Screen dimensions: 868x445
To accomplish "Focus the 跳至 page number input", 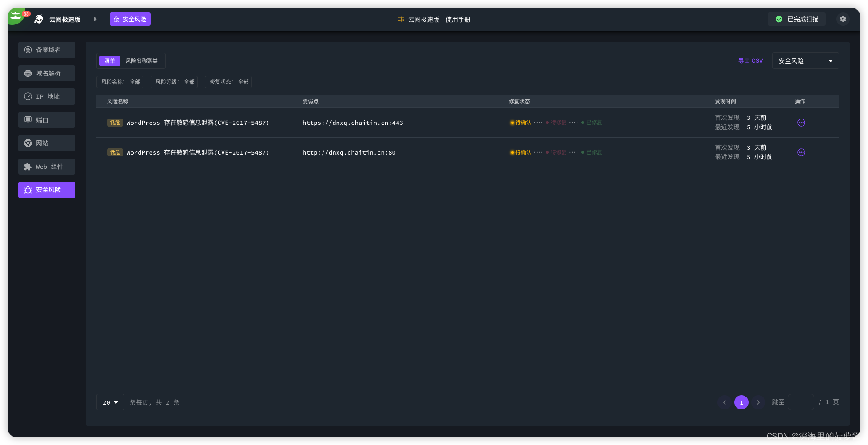I will click(x=801, y=402).
